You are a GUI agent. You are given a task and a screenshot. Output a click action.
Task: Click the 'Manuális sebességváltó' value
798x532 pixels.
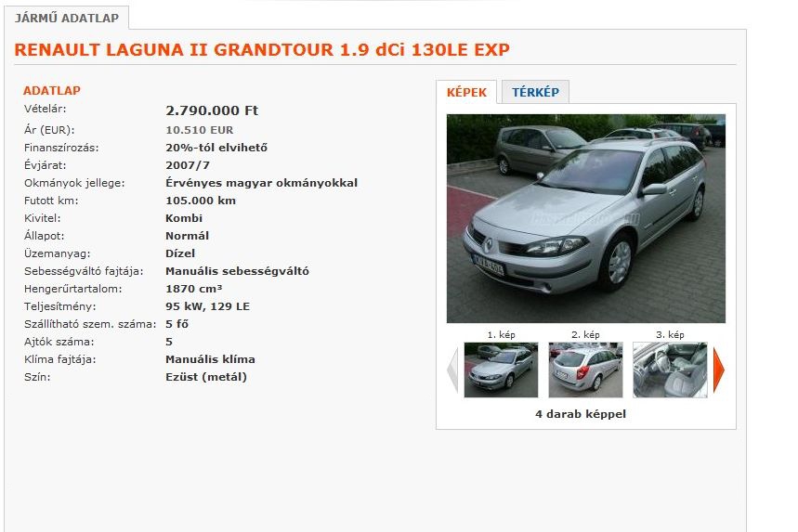coord(237,271)
